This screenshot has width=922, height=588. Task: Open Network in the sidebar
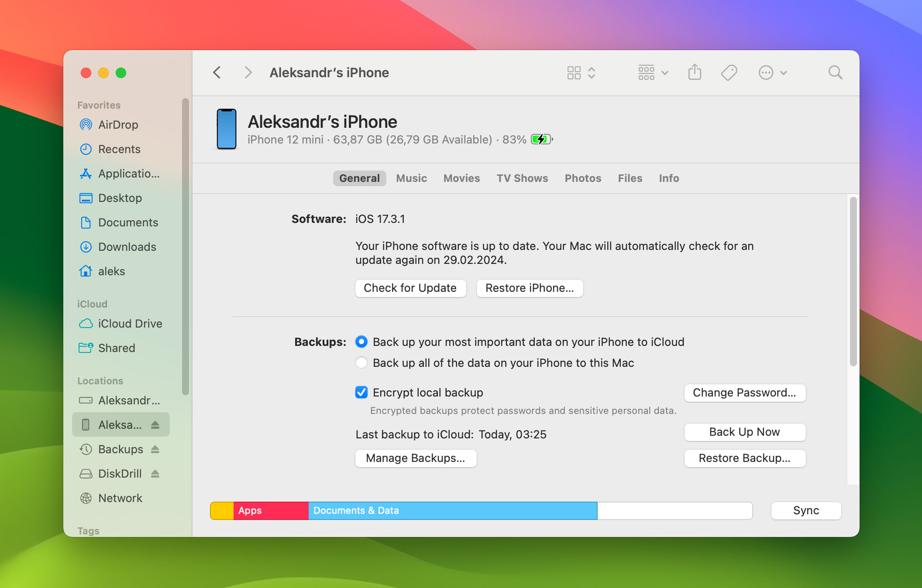coord(121,498)
